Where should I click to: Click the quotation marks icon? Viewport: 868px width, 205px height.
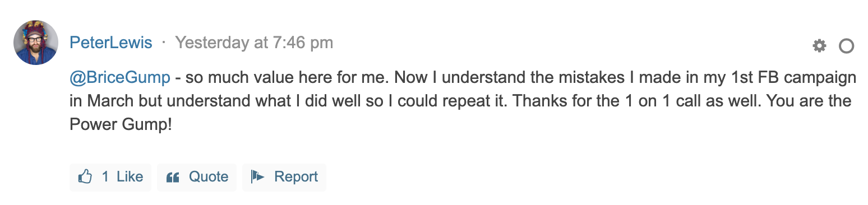tap(173, 178)
